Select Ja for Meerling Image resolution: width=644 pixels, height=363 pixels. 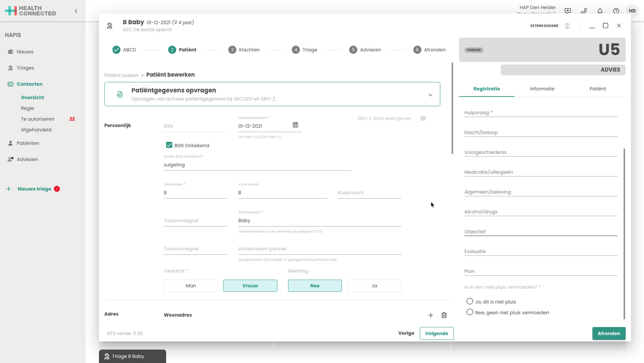coord(374,286)
